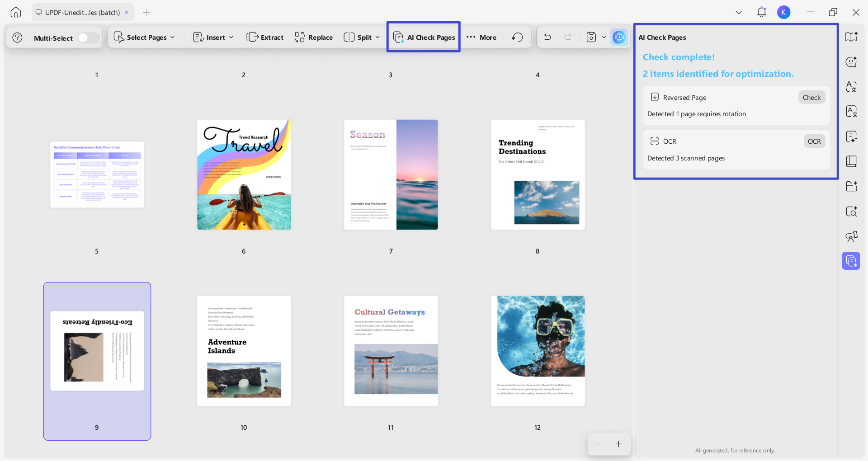
Task: Open the note with sparkle sidebar icon
Action: click(851, 136)
